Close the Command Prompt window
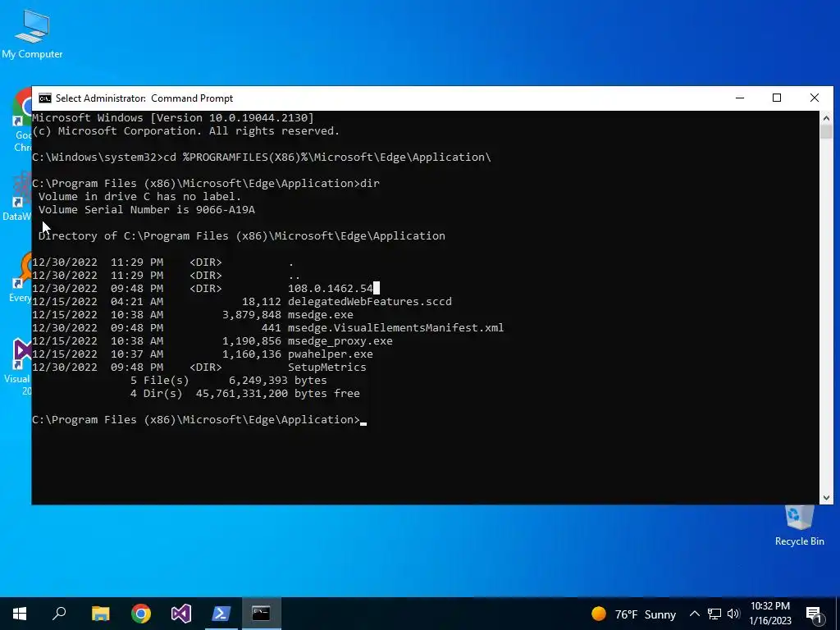The image size is (840, 630). [815, 98]
